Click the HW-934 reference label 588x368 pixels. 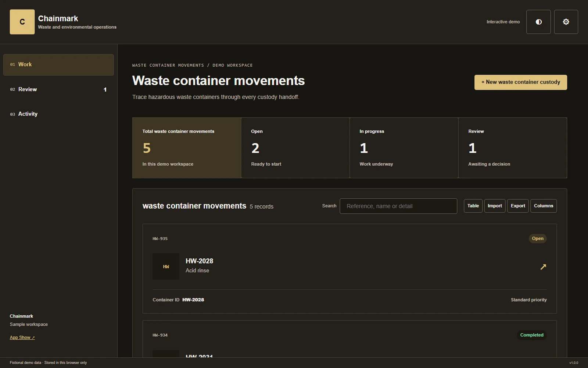tap(160, 335)
